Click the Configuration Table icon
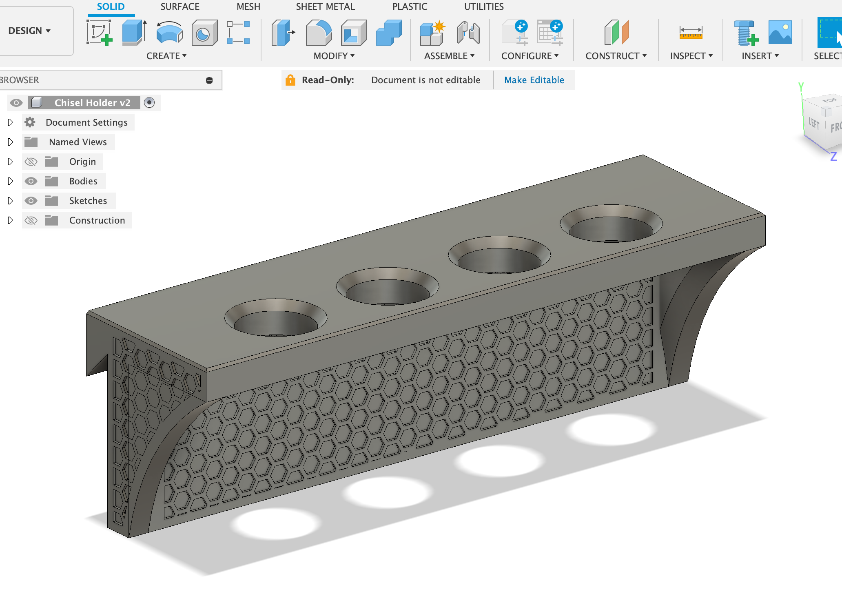 [550, 32]
